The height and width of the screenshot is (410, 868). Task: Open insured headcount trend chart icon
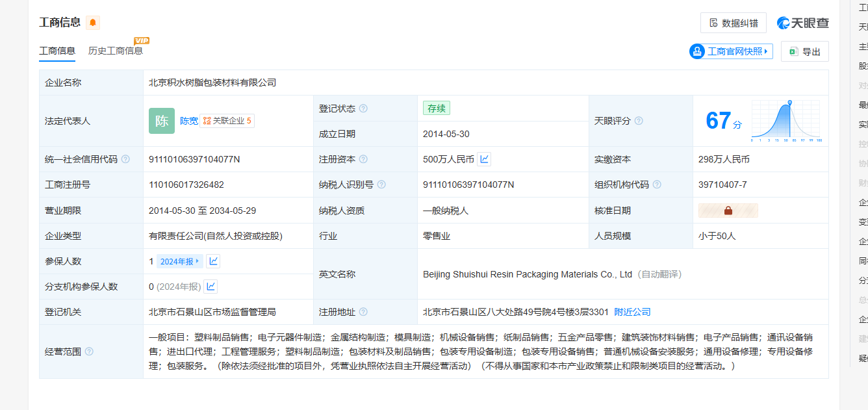(x=213, y=261)
